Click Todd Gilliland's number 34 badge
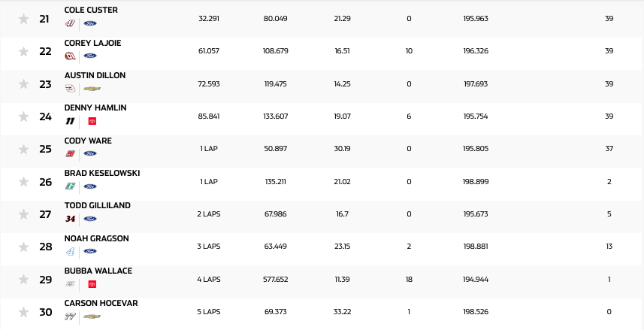The height and width of the screenshot is (330, 644). point(71,219)
